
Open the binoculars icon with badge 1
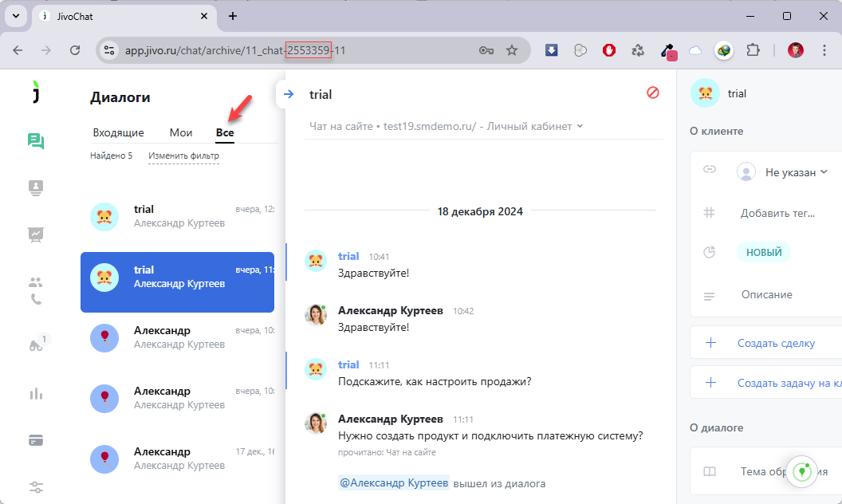[36, 345]
